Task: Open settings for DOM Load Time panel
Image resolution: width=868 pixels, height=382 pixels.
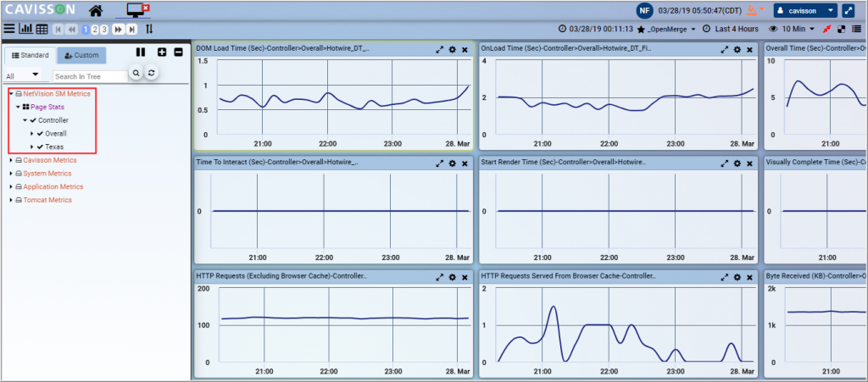Action: [453, 49]
